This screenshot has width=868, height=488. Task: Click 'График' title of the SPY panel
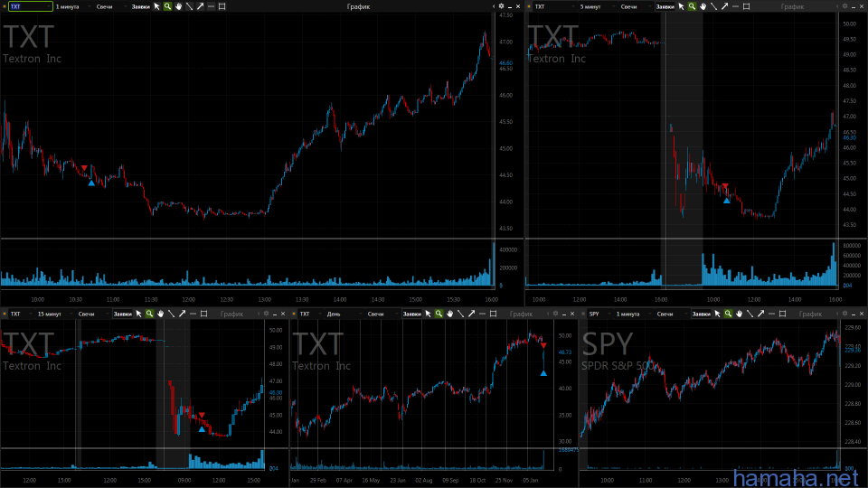point(810,314)
